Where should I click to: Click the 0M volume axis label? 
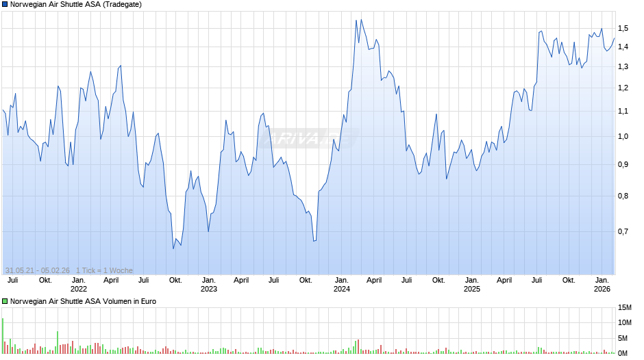(623, 353)
